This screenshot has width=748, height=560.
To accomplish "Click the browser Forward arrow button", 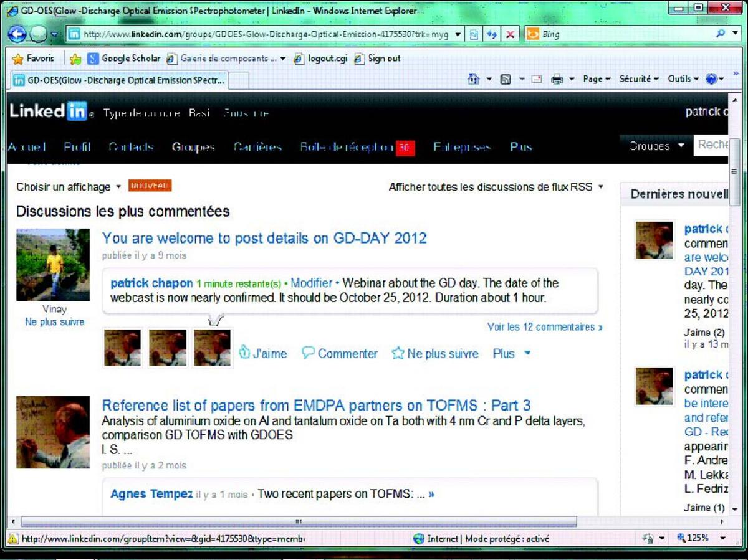I will [39, 34].
